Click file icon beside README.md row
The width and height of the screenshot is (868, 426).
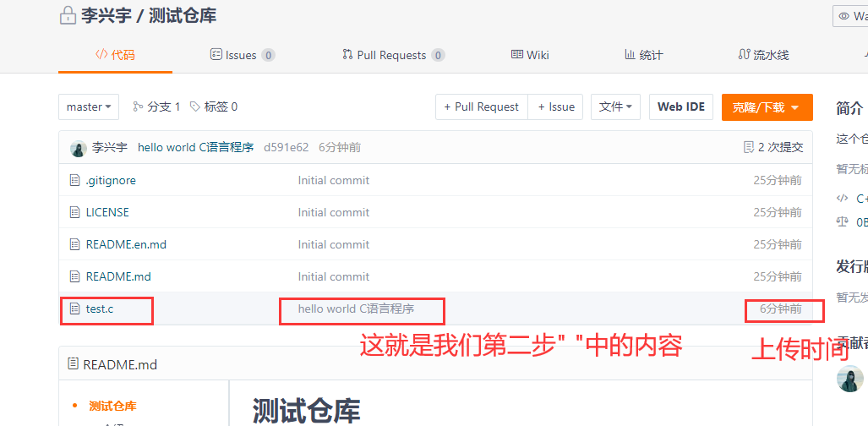74,276
